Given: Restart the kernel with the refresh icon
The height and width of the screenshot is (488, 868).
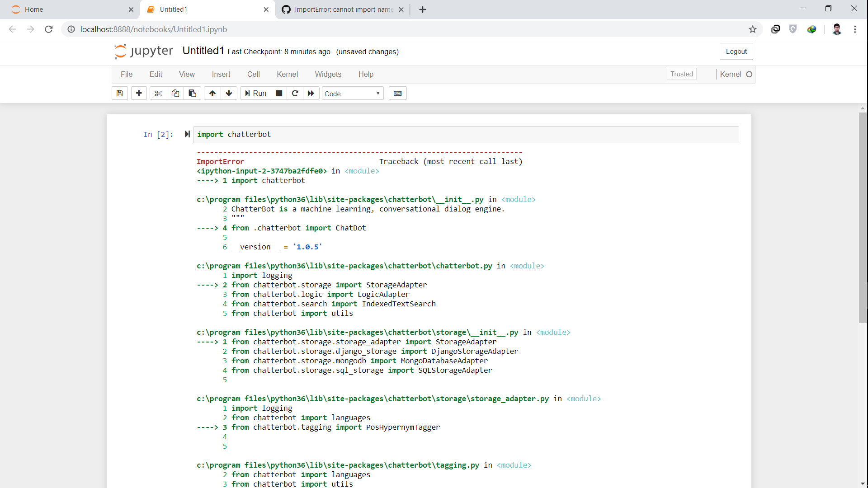Looking at the screenshot, I should (x=295, y=93).
